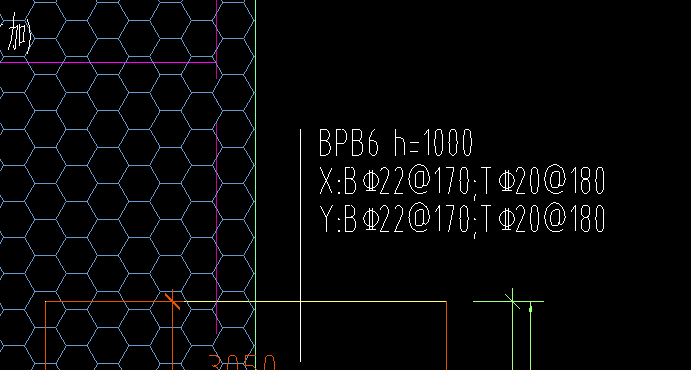Viewport: 691px width, 370px height.
Task: Select orange vertical line at yellow line's right end
Action: coord(446,336)
